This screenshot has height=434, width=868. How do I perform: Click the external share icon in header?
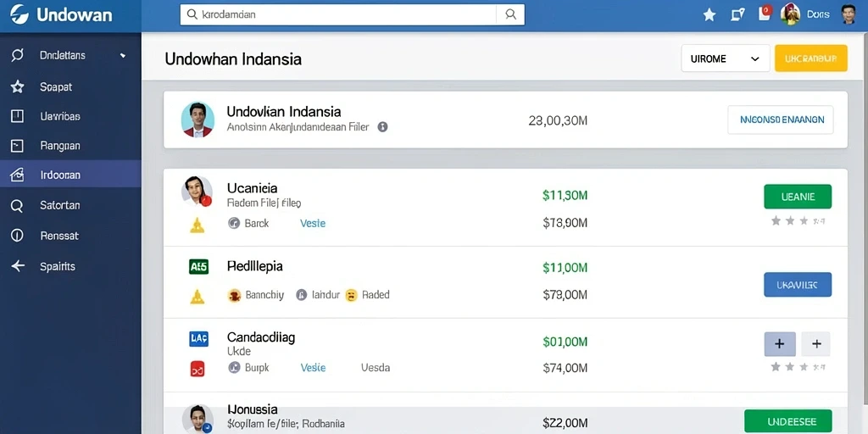pyautogui.click(x=737, y=15)
